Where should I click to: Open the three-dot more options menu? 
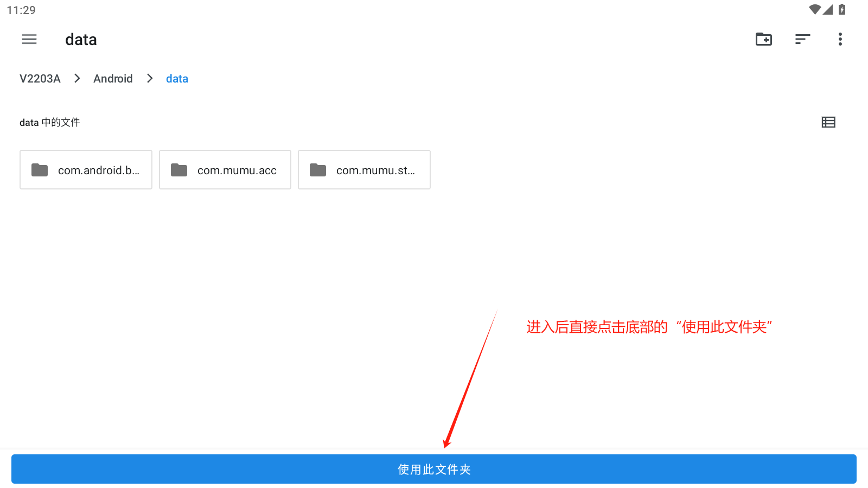coord(840,39)
